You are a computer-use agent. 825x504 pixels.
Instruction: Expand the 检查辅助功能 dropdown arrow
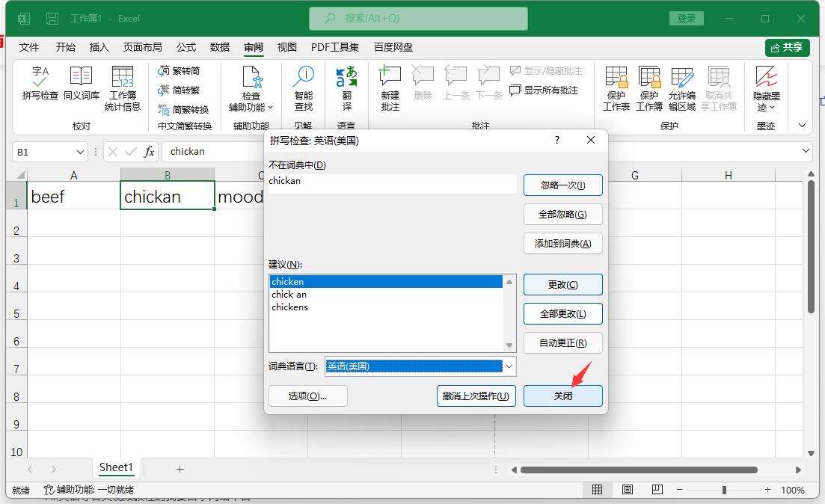pos(270,108)
